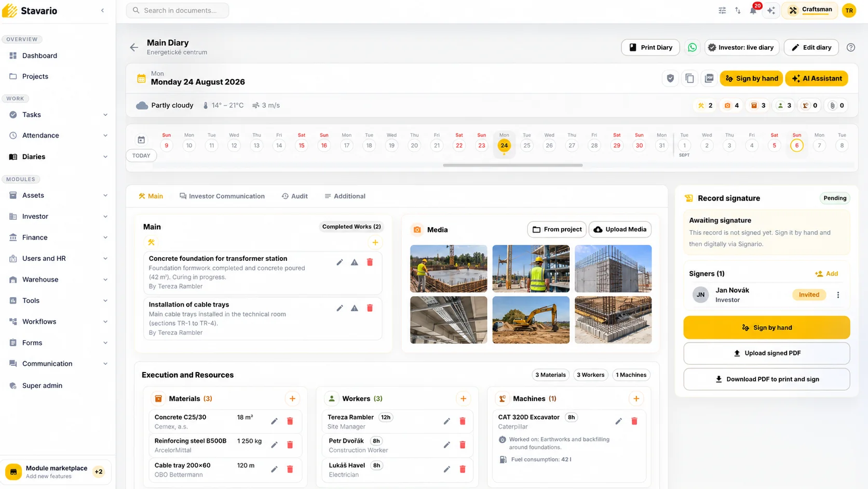
Task: Open the calendar picker icon above TODAY
Action: coord(141,140)
